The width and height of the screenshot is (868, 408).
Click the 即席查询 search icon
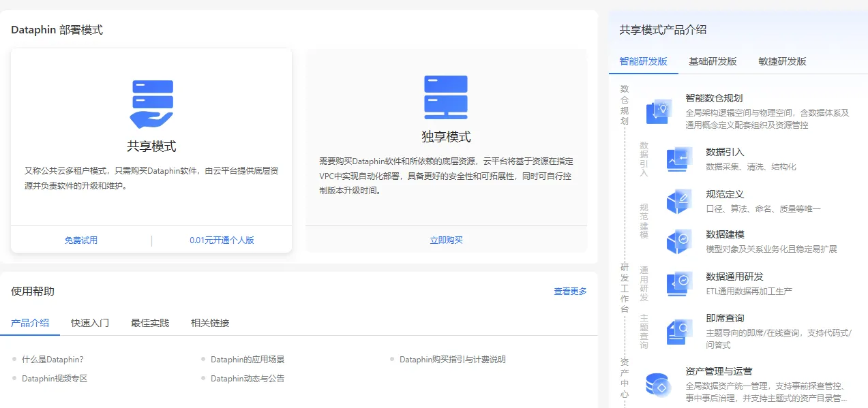click(x=679, y=332)
